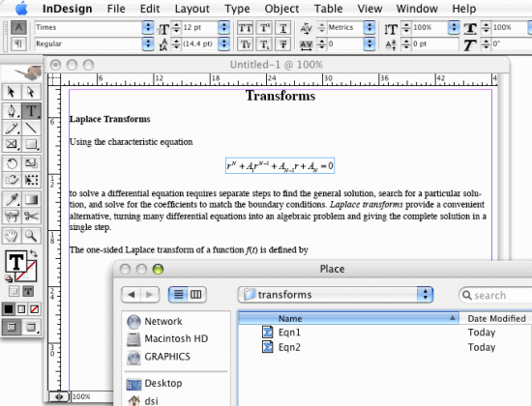Select the Eyedropper tool

point(12,200)
